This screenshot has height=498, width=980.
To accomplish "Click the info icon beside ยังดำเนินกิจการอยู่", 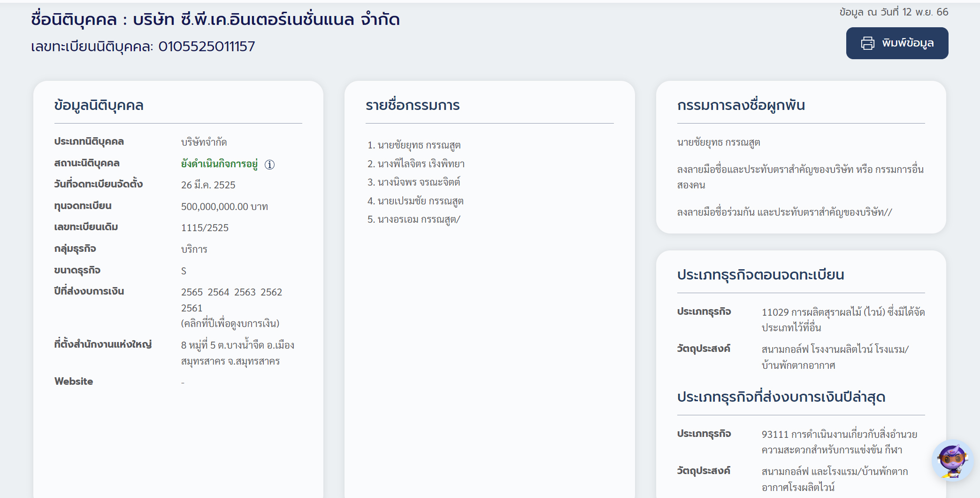I will click(269, 164).
